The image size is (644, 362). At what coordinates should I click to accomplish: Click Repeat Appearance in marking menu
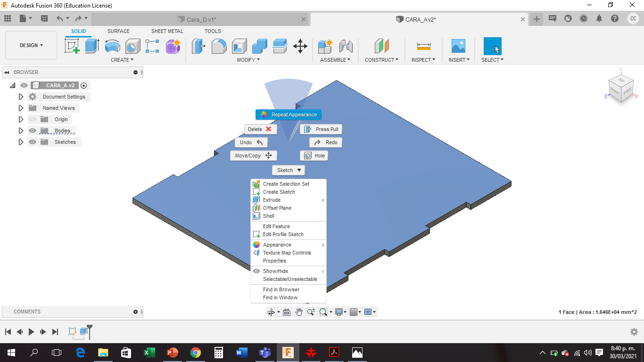click(289, 115)
